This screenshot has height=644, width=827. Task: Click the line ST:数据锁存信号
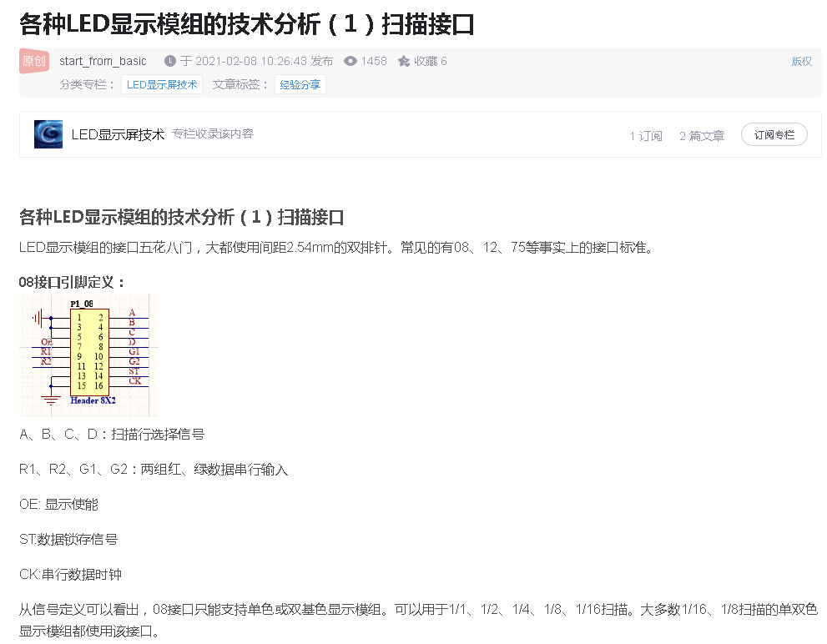(x=68, y=540)
